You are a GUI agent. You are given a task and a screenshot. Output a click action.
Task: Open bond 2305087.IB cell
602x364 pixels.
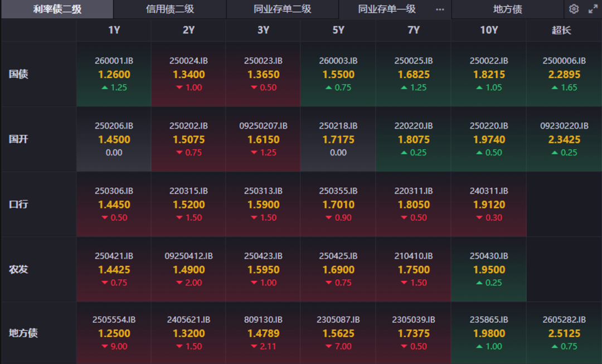[338, 333]
